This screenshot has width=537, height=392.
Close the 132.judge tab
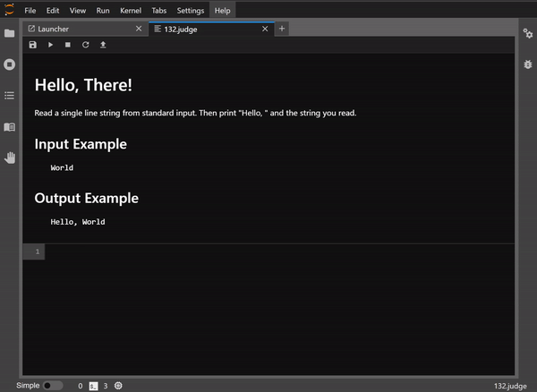pos(265,29)
